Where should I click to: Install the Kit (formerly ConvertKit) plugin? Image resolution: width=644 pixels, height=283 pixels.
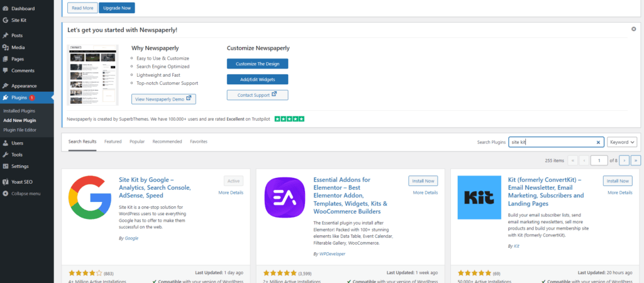click(x=618, y=180)
